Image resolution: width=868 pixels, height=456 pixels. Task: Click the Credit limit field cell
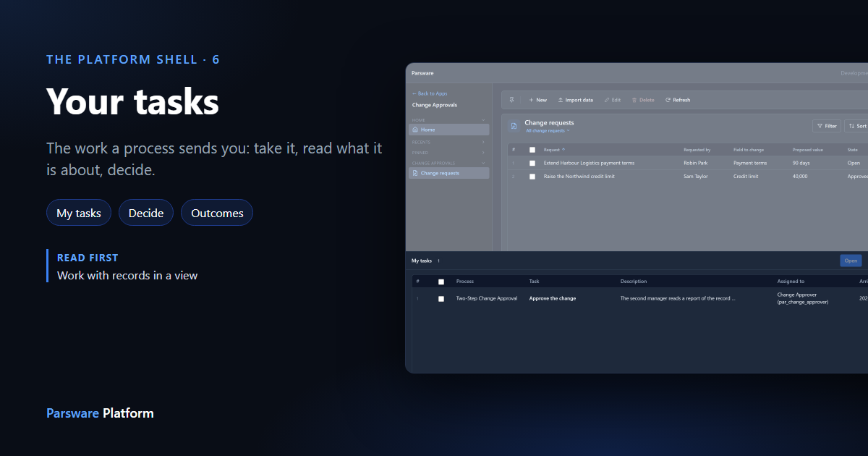pyautogui.click(x=746, y=177)
